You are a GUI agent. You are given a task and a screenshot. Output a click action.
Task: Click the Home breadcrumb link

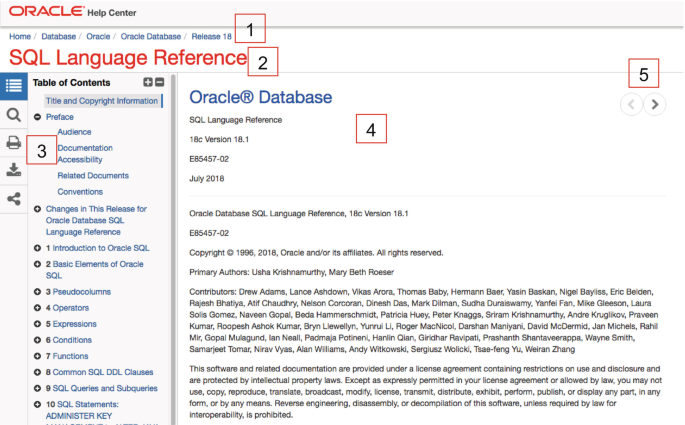(x=20, y=36)
